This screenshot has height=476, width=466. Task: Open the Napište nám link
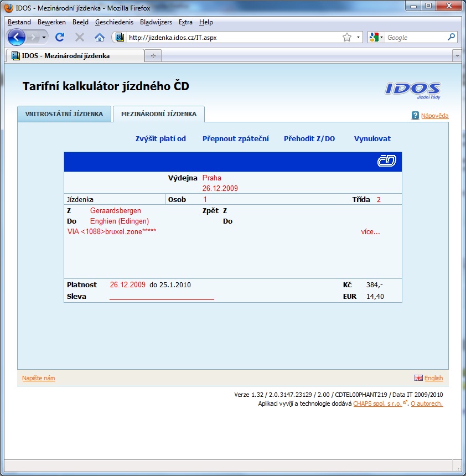coord(39,378)
